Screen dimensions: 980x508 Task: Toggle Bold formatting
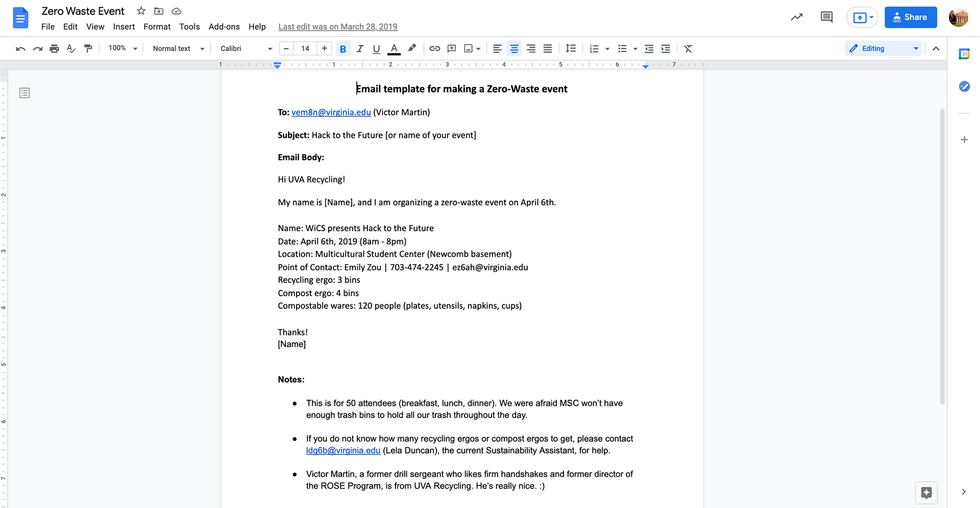tap(343, 49)
